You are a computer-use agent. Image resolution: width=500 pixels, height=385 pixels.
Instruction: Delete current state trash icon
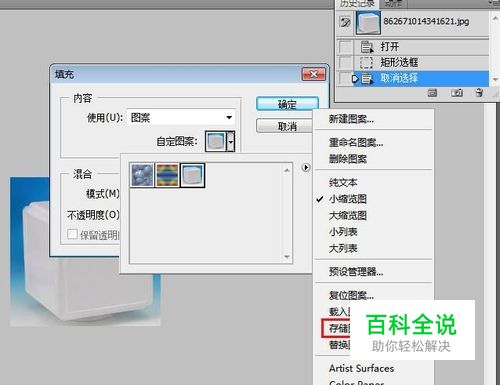(x=479, y=92)
